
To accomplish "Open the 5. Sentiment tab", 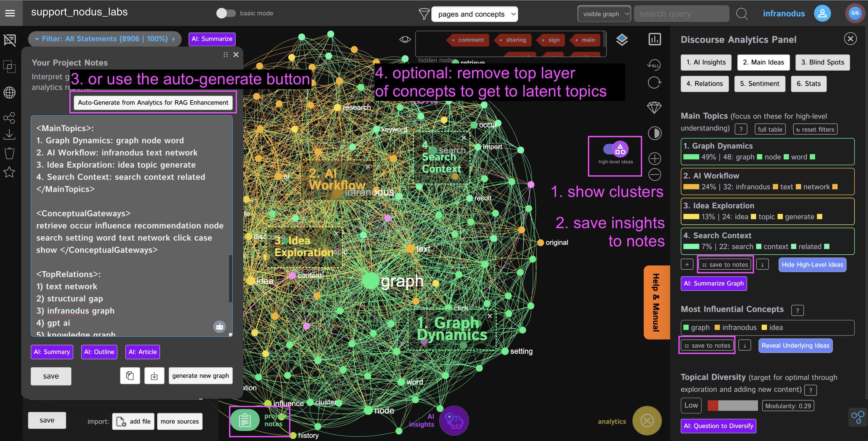I will pyautogui.click(x=760, y=84).
